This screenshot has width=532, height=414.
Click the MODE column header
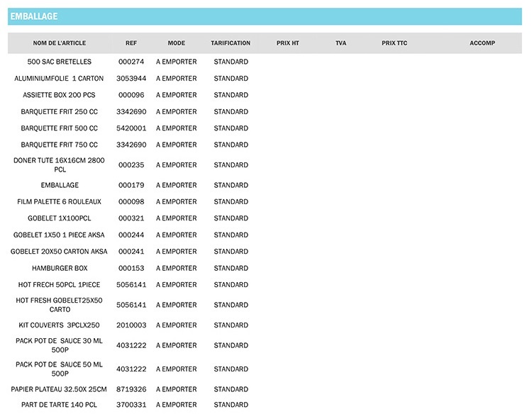pos(177,43)
